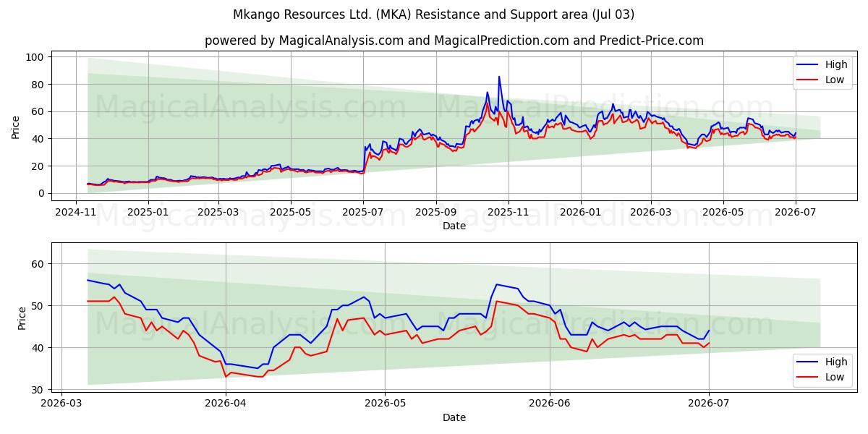Click the chart title 'Mkango Resources Ltd. (MKA) Resistance and Support area (Jul 03)'
Screen dimensions: 868x434
coord(434,14)
